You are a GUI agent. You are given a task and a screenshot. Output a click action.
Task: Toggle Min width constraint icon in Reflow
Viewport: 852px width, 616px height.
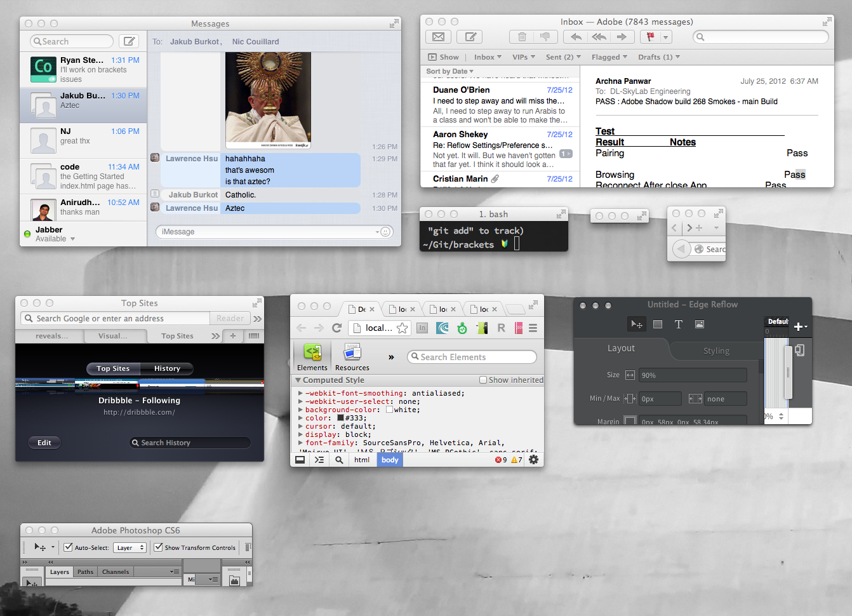630,399
